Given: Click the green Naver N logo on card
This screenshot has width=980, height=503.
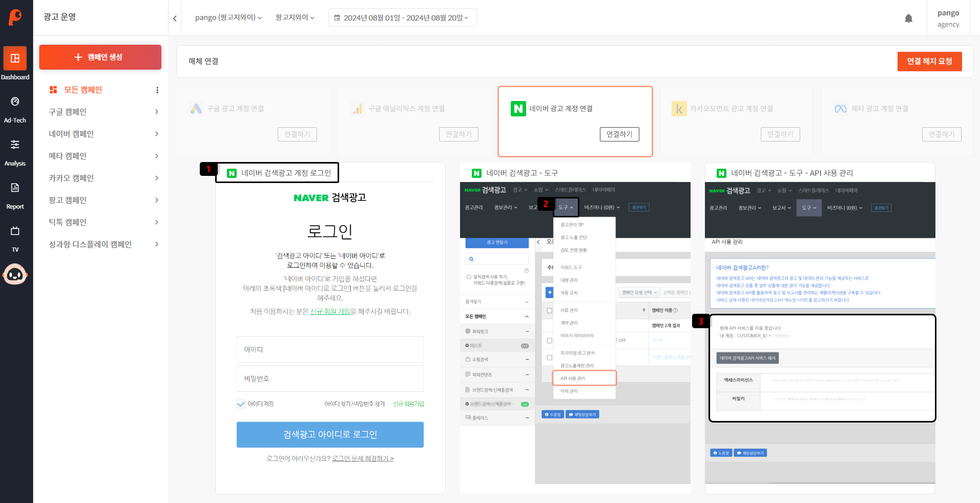Looking at the screenshot, I should 518,109.
